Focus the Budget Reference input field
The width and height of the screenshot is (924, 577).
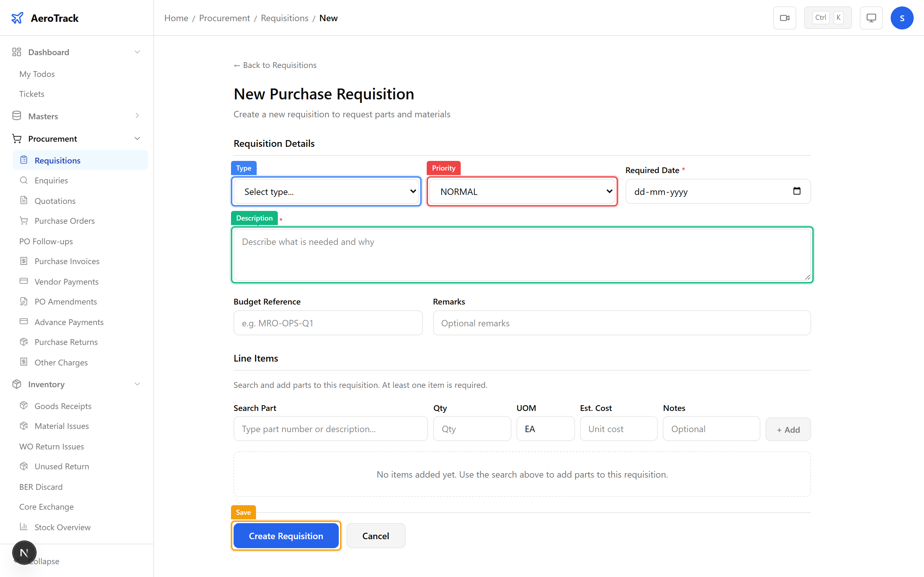(x=328, y=322)
